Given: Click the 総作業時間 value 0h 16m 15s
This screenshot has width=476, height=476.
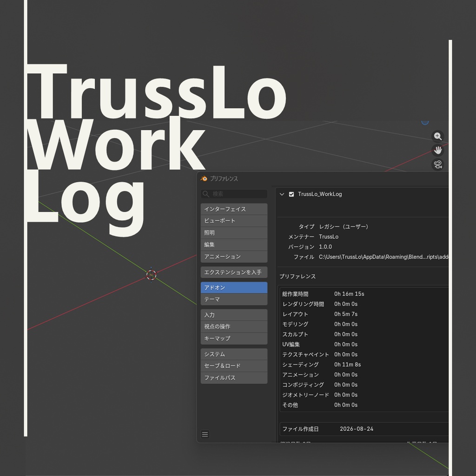Looking at the screenshot, I should [349, 294].
